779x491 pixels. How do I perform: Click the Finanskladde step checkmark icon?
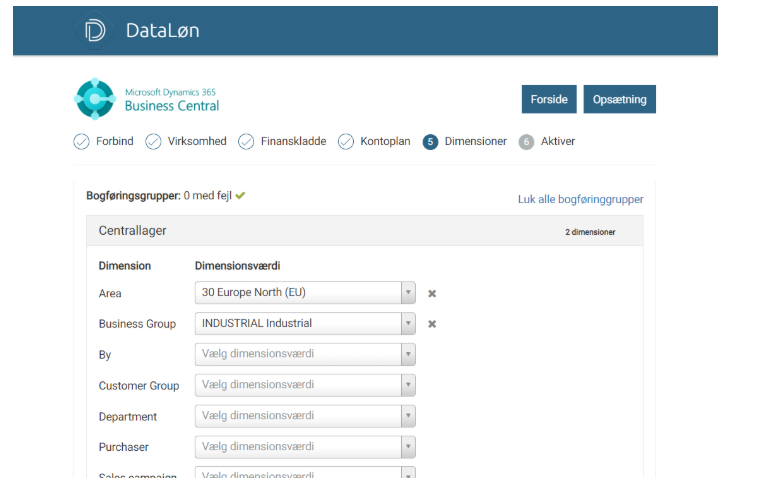246,142
